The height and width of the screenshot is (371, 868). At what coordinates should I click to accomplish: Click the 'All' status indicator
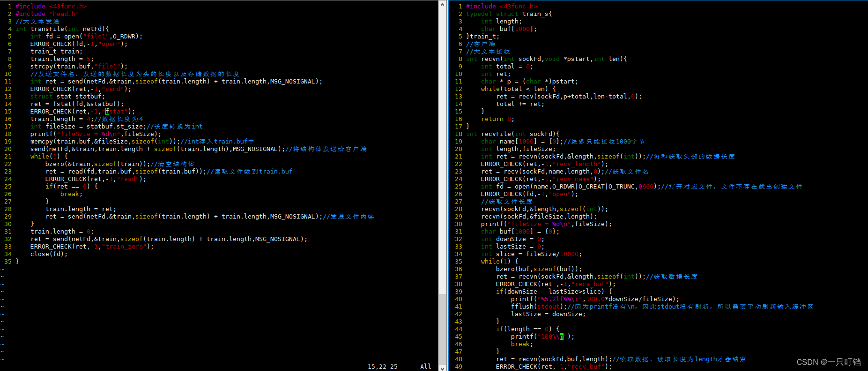(x=426, y=367)
